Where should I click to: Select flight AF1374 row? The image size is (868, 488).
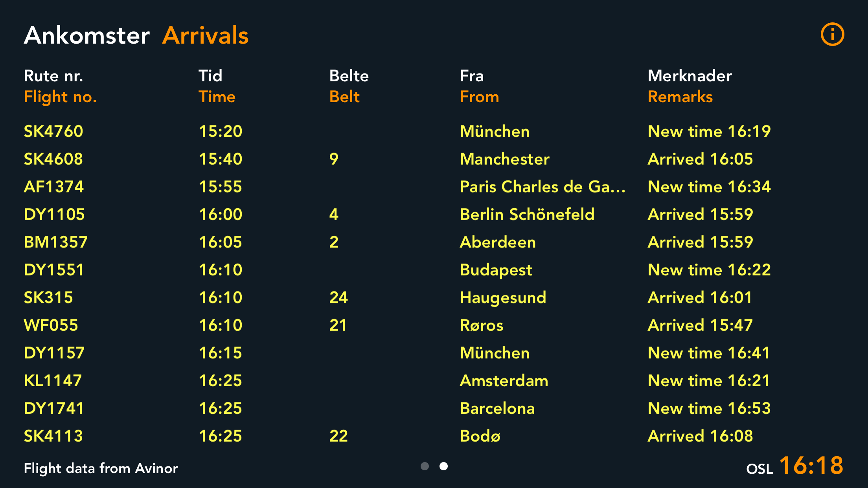54,187
